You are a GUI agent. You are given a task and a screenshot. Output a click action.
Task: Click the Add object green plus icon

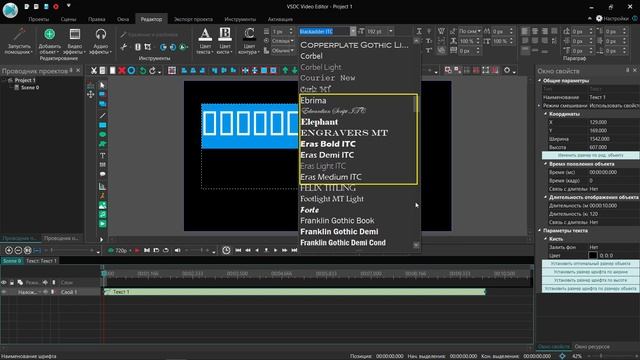pyautogui.click(x=49, y=34)
